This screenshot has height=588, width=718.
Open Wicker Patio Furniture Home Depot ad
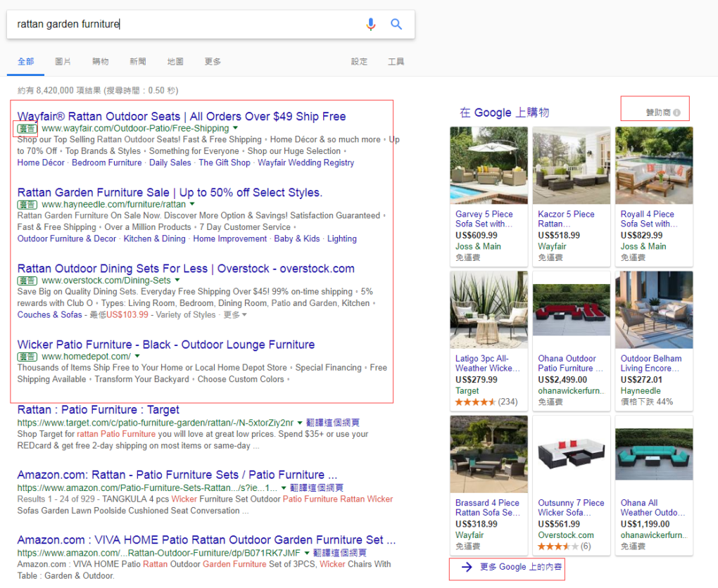(x=166, y=344)
